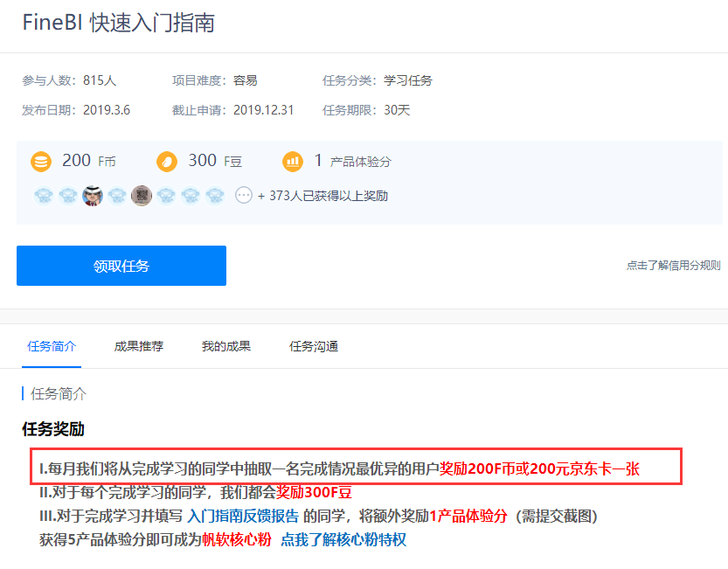
Task: Click the 任务分类 学习任务 value
Action: pos(408,80)
